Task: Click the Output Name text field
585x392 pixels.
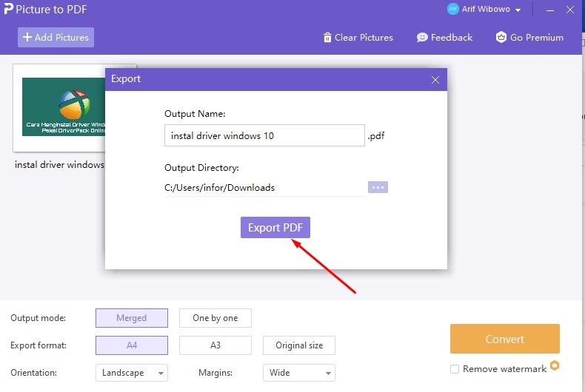Action: [264, 136]
